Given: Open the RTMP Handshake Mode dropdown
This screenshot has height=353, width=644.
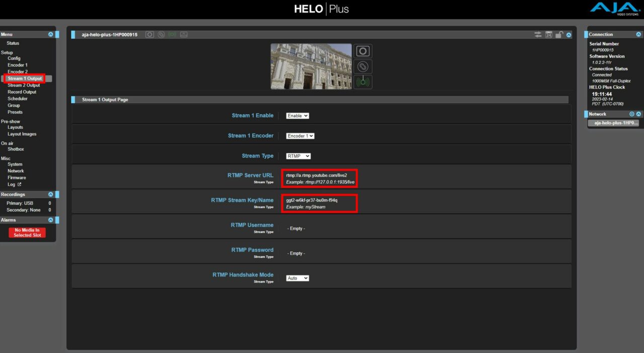Looking at the screenshot, I should coord(297,278).
